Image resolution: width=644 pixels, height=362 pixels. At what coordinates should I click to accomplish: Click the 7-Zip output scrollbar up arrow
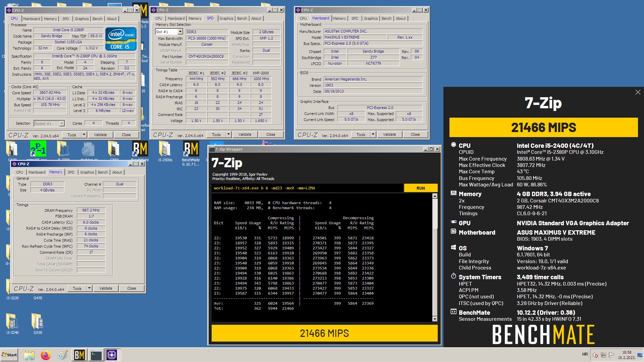(x=435, y=196)
